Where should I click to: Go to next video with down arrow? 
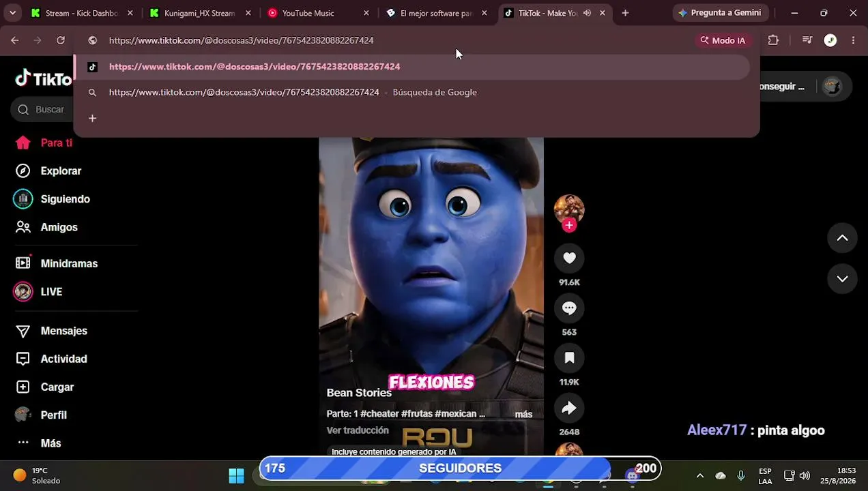pos(842,279)
